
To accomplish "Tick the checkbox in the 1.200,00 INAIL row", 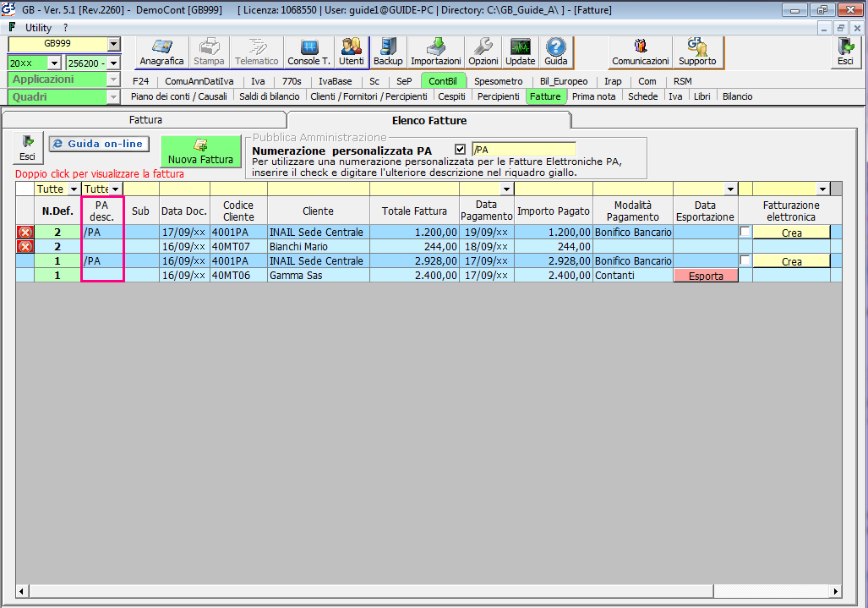I will coord(745,232).
